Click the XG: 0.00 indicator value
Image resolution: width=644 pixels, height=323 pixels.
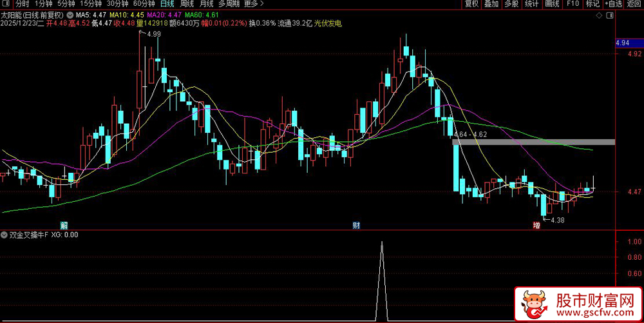pos(65,235)
